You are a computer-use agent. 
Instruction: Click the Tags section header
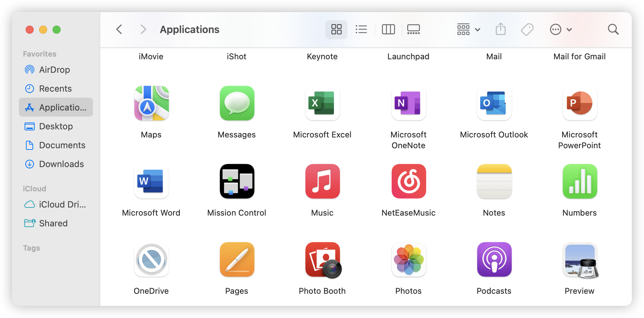tap(32, 248)
